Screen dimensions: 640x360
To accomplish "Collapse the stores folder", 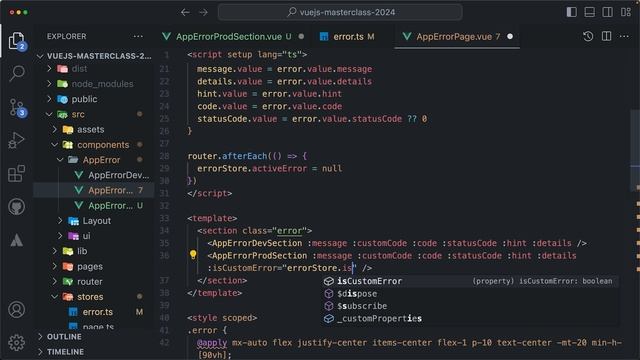I will pos(94,297).
